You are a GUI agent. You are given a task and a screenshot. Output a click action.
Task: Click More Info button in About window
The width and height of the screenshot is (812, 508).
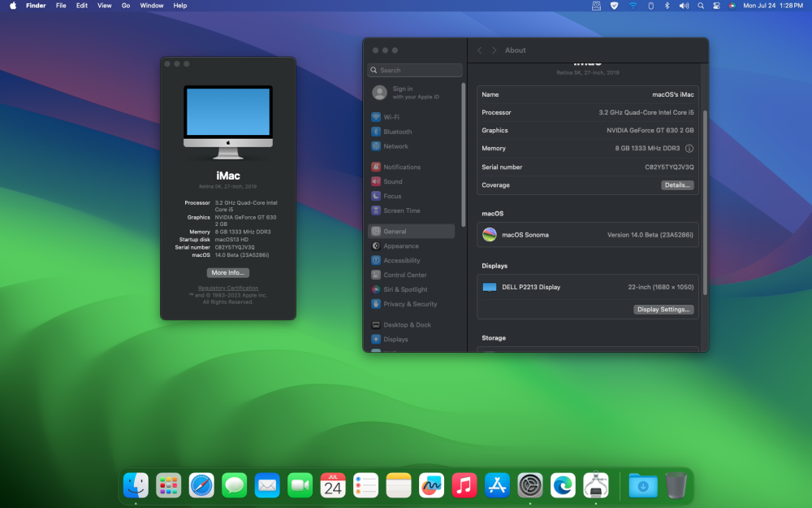[x=228, y=272]
